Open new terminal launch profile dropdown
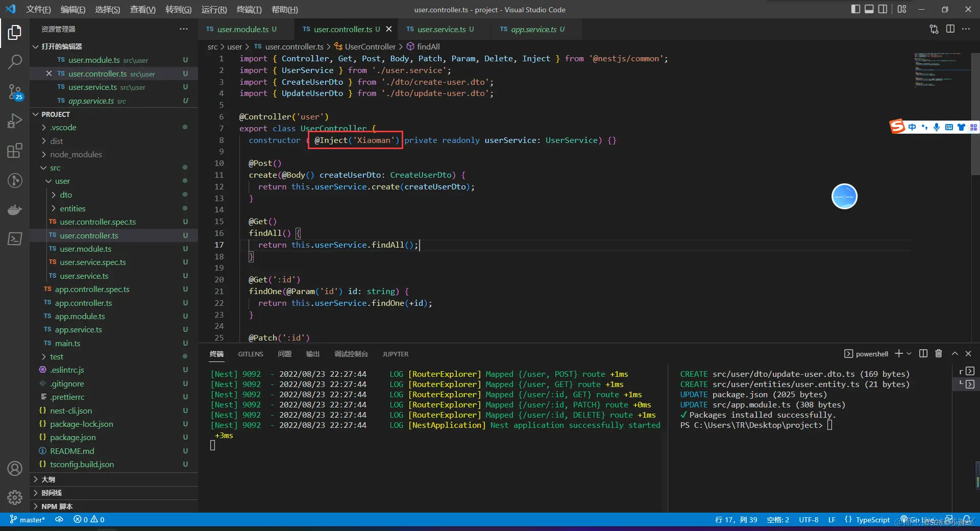980x531 pixels. pyautogui.click(x=909, y=353)
